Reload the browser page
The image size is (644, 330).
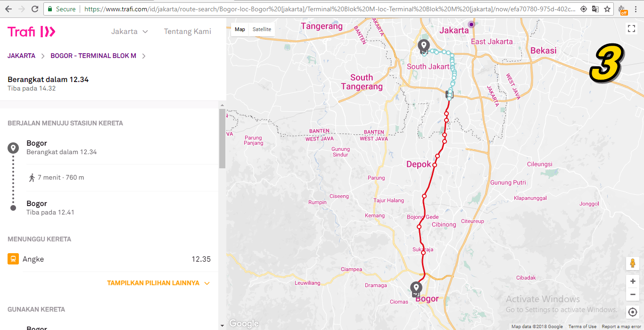pos(35,9)
